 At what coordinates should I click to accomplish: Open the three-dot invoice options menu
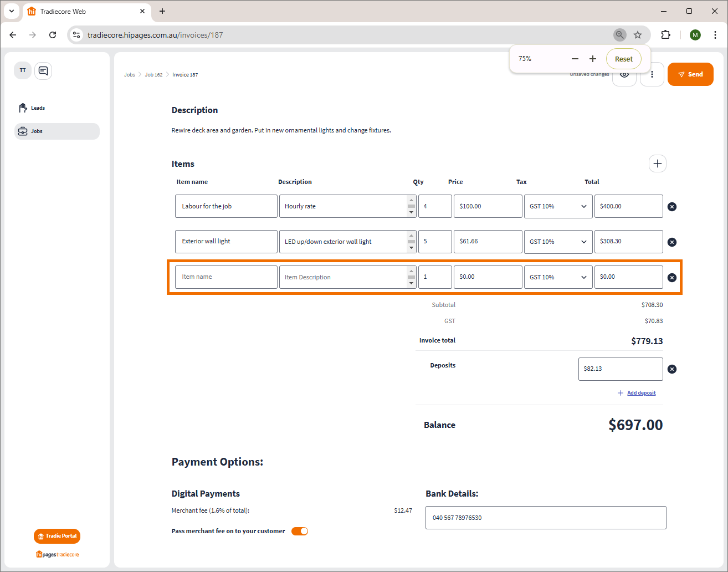point(652,74)
